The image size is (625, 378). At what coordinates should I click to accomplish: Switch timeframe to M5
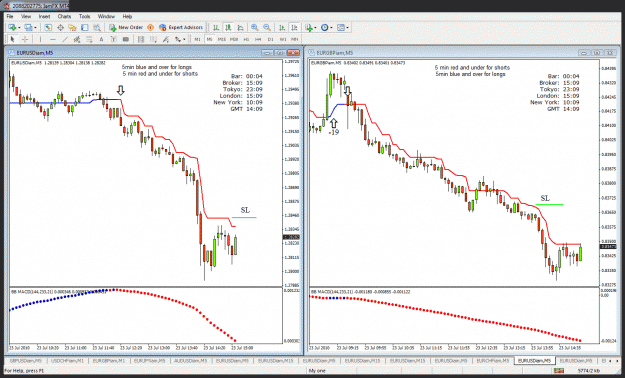(209, 39)
